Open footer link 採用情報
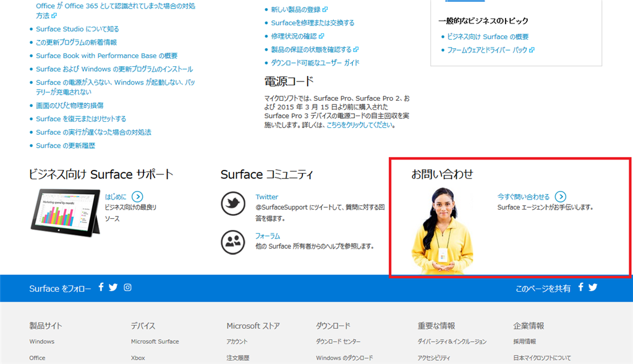 (x=524, y=341)
